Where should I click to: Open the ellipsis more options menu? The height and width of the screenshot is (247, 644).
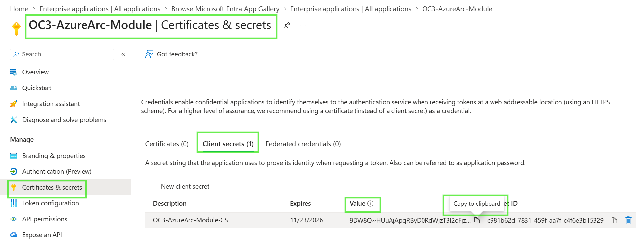tap(303, 25)
